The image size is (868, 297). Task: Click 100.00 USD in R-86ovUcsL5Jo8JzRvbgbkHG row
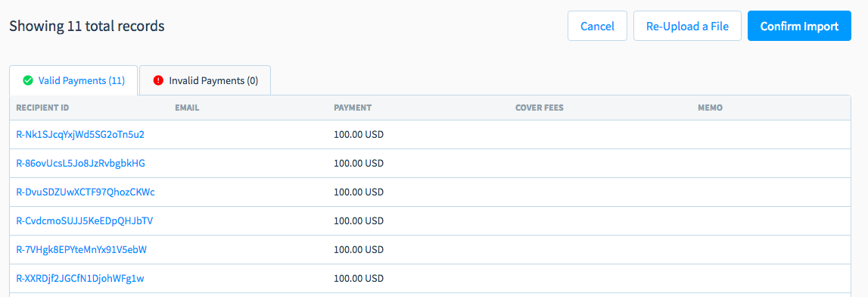point(359,164)
